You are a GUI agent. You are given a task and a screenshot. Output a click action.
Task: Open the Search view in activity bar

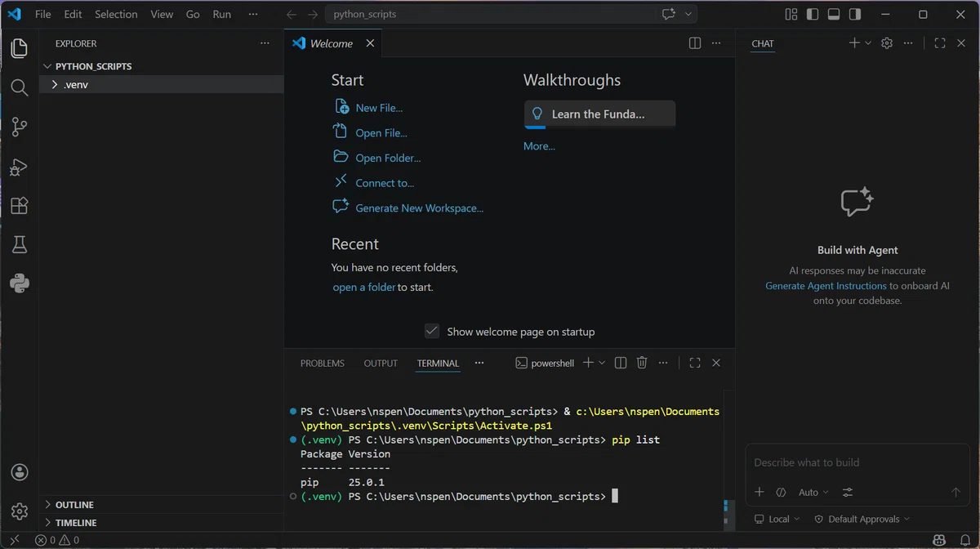[20, 87]
